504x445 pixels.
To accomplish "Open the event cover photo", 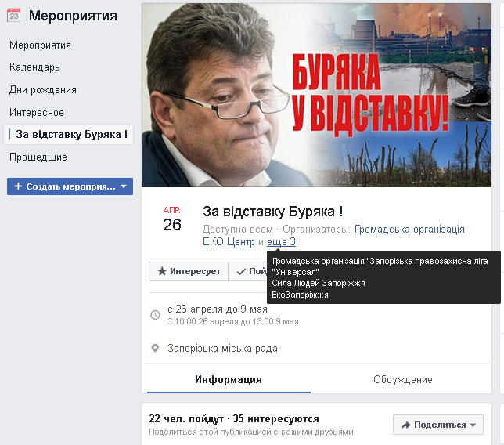I will (x=316, y=96).
